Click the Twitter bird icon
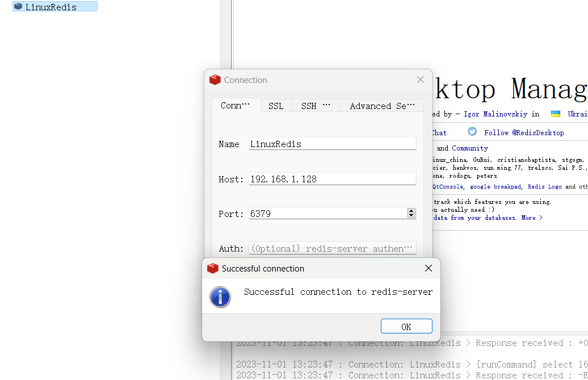The height and width of the screenshot is (380, 588). pos(472,131)
